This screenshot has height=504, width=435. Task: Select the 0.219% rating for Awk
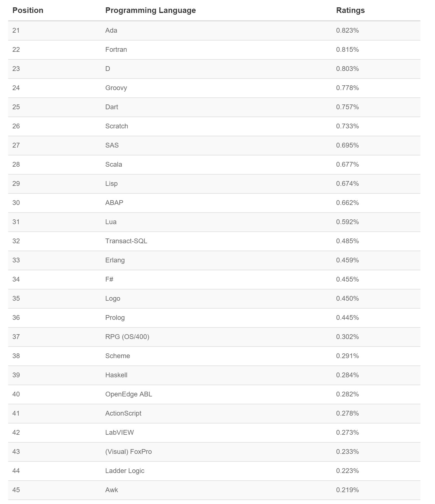347,490
